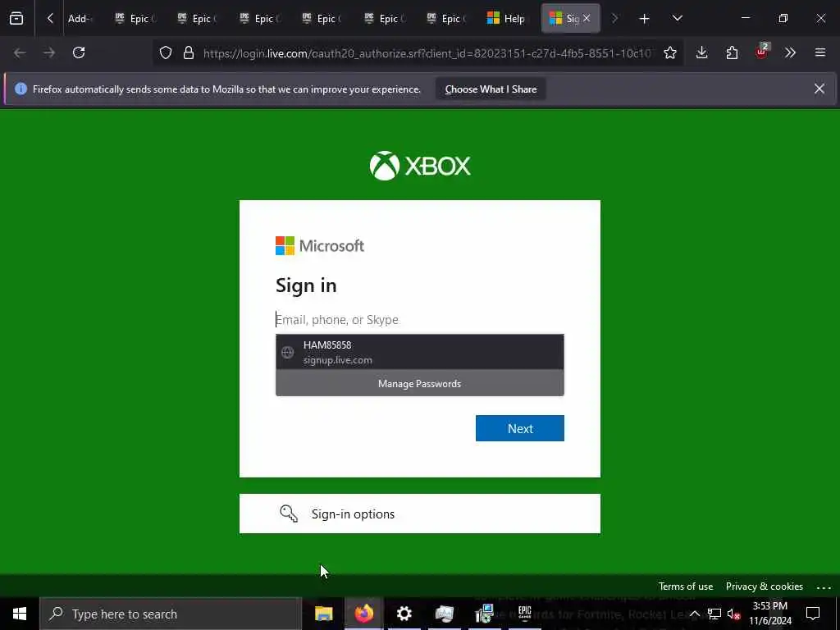Image resolution: width=840 pixels, height=630 pixels.
Task: Open Epic Games Launcher in taskbar
Action: tap(524, 614)
